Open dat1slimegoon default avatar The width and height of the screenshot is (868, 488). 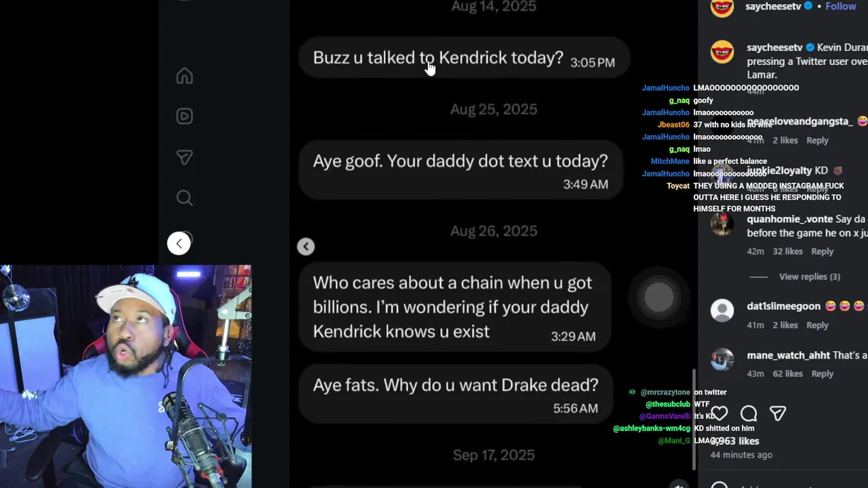pos(722,310)
